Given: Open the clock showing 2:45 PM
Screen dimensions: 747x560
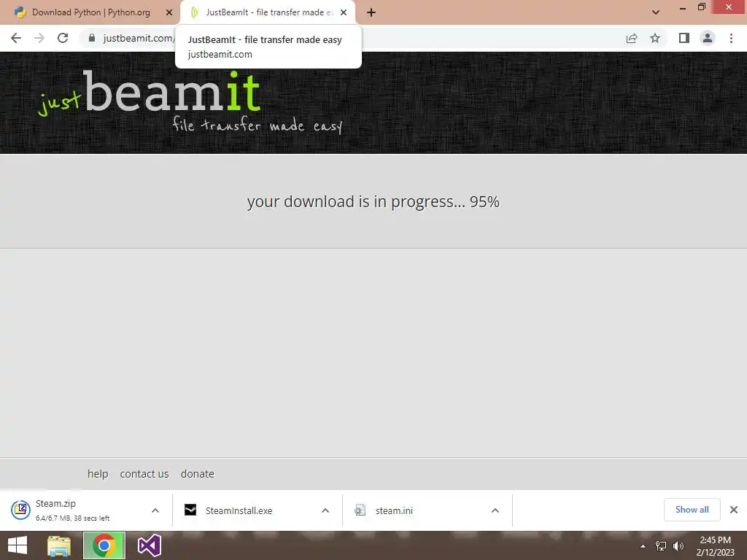Looking at the screenshot, I should pos(715,546).
